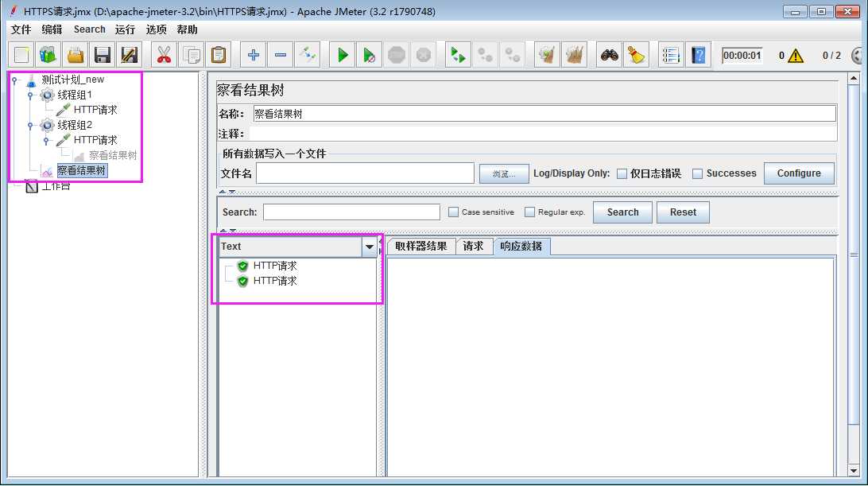Viewport: 868px width, 486px height.
Task: Click the Function Helper list icon
Action: pyautogui.click(x=671, y=55)
